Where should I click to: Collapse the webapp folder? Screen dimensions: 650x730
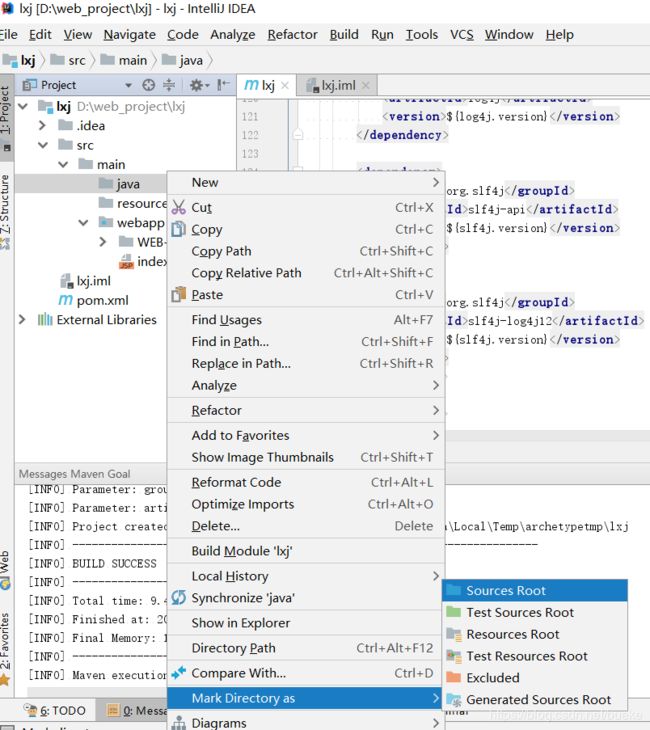(x=83, y=223)
